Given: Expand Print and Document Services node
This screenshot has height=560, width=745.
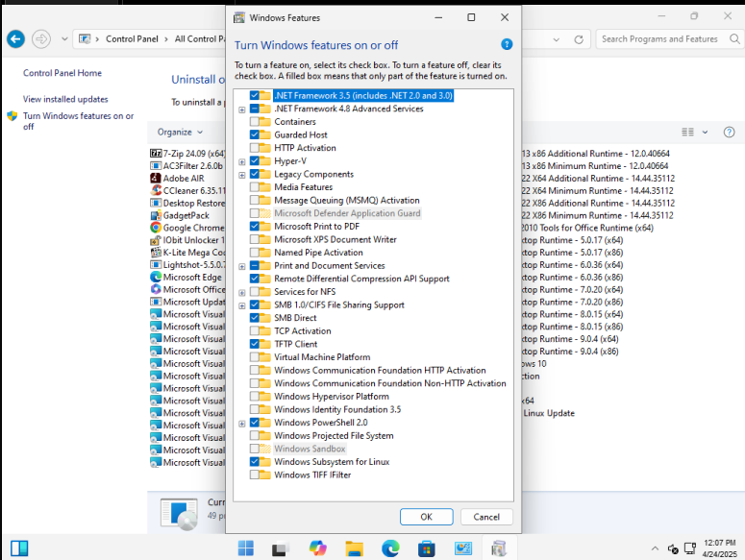Looking at the screenshot, I should (x=242, y=267).
